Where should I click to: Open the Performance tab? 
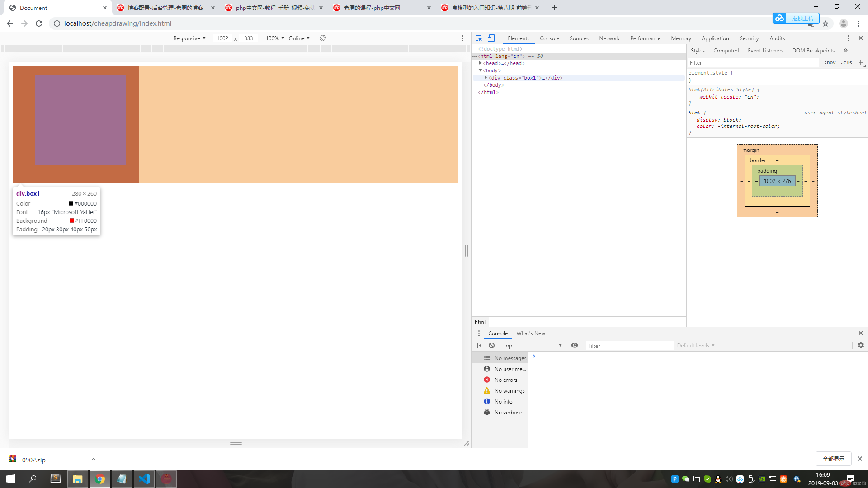[645, 38]
